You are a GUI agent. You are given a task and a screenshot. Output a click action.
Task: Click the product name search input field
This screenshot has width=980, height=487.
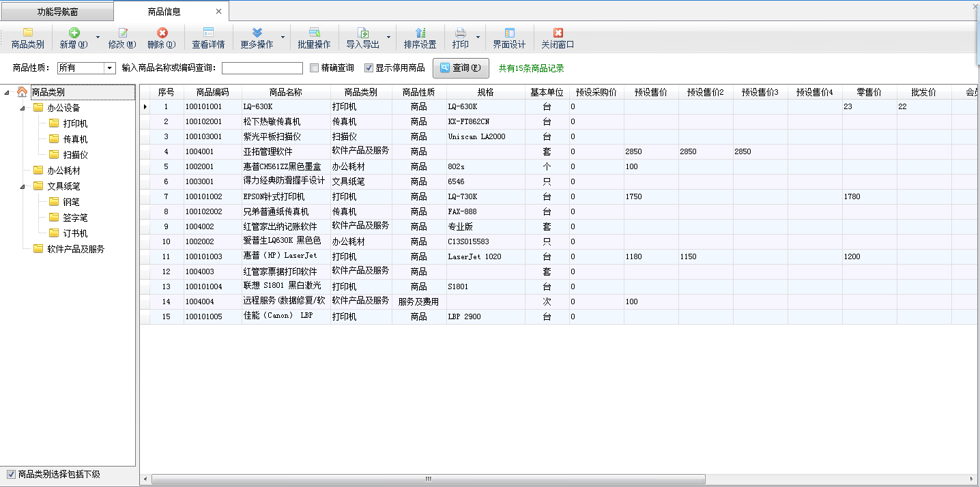(x=262, y=68)
